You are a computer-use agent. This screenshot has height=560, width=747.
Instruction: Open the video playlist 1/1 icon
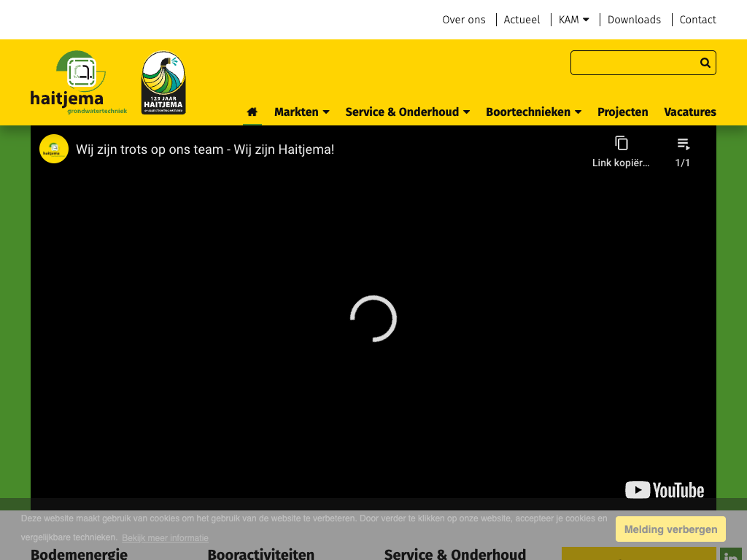[683, 144]
